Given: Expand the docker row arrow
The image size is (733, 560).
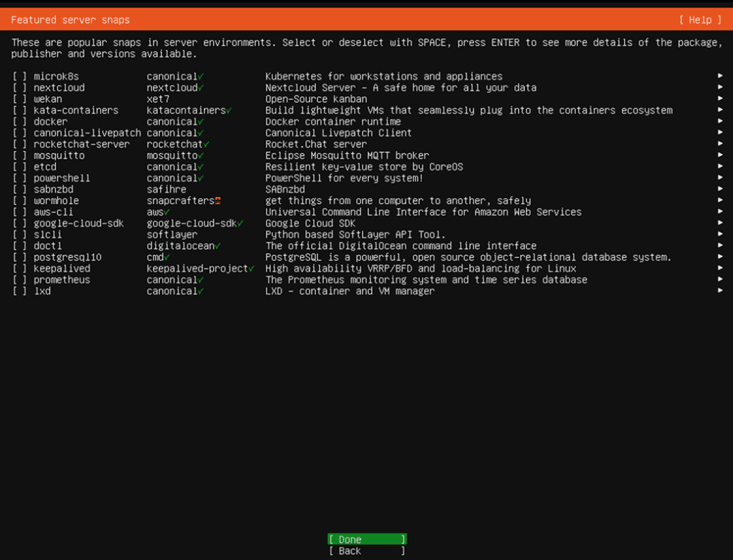Looking at the screenshot, I should tap(720, 121).
